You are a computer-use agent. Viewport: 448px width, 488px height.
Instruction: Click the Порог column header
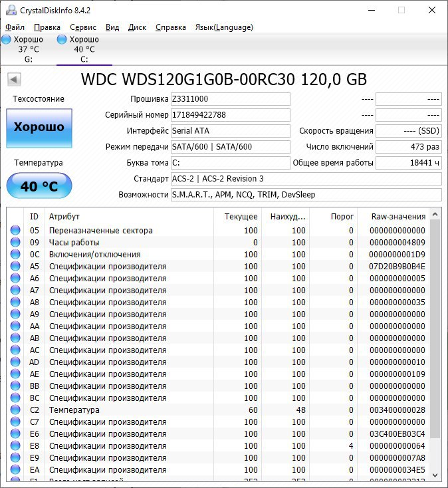click(333, 217)
